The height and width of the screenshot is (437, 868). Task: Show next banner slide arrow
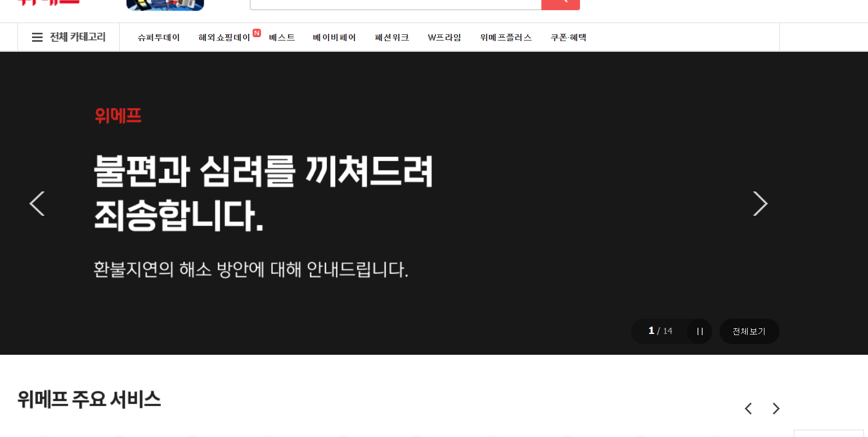click(x=760, y=203)
